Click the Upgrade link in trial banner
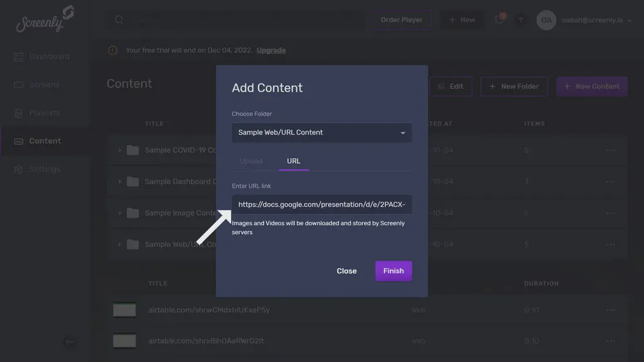The image size is (644, 362). click(270, 50)
